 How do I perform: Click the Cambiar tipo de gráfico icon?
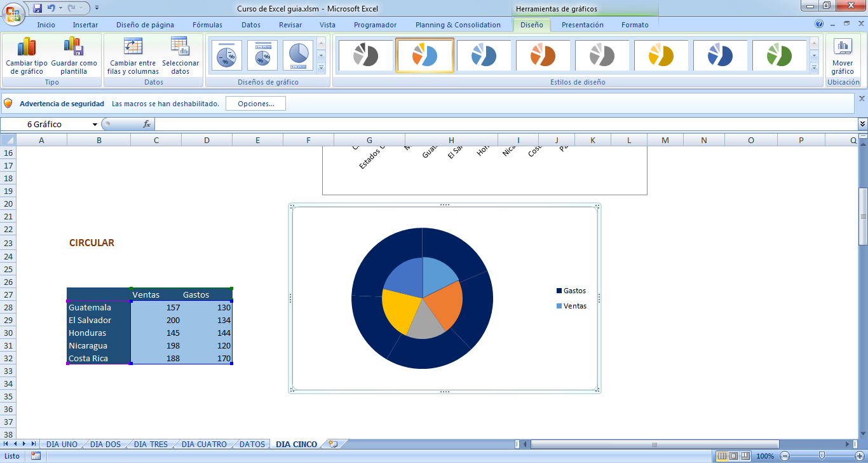point(27,56)
